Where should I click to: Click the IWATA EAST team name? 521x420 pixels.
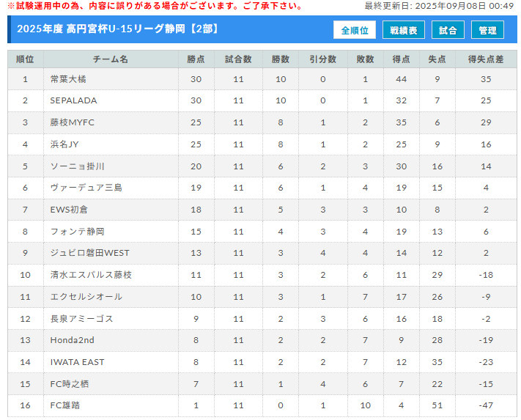point(77,362)
